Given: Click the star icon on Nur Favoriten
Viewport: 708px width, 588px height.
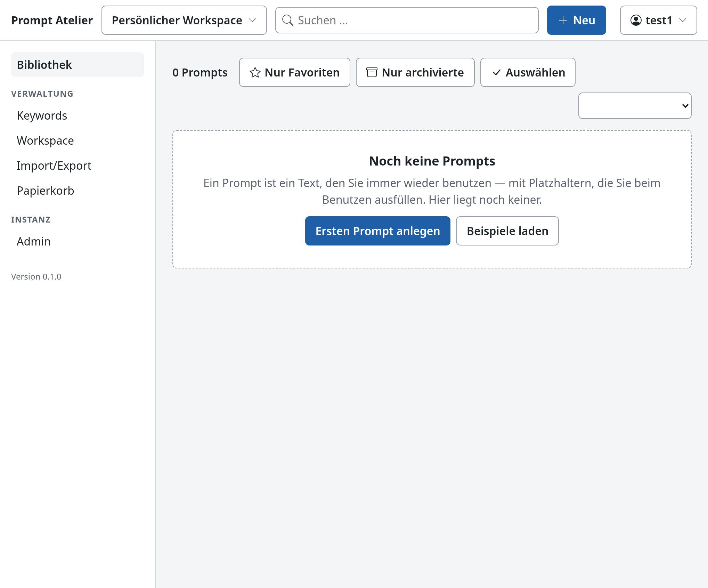Looking at the screenshot, I should (x=255, y=72).
